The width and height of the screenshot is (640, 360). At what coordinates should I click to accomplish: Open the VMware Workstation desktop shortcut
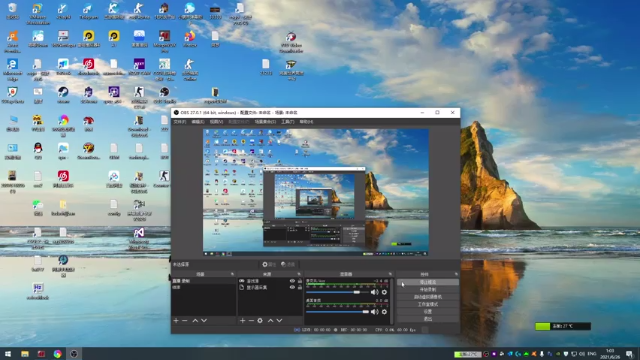coord(38,13)
